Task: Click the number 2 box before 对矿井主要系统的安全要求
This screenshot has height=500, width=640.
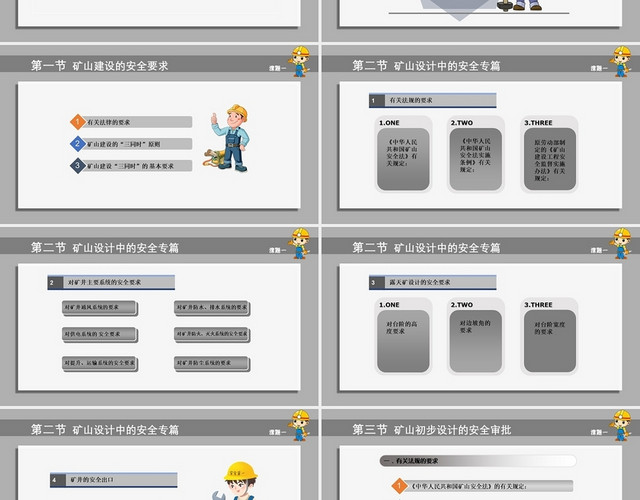Action: coord(56,282)
